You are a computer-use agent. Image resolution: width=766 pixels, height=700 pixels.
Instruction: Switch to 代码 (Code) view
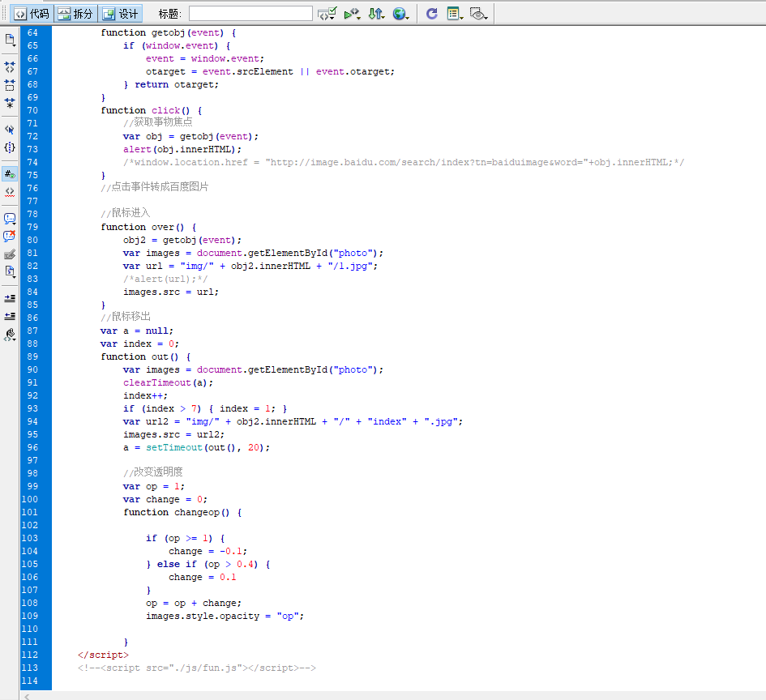point(31,14)
